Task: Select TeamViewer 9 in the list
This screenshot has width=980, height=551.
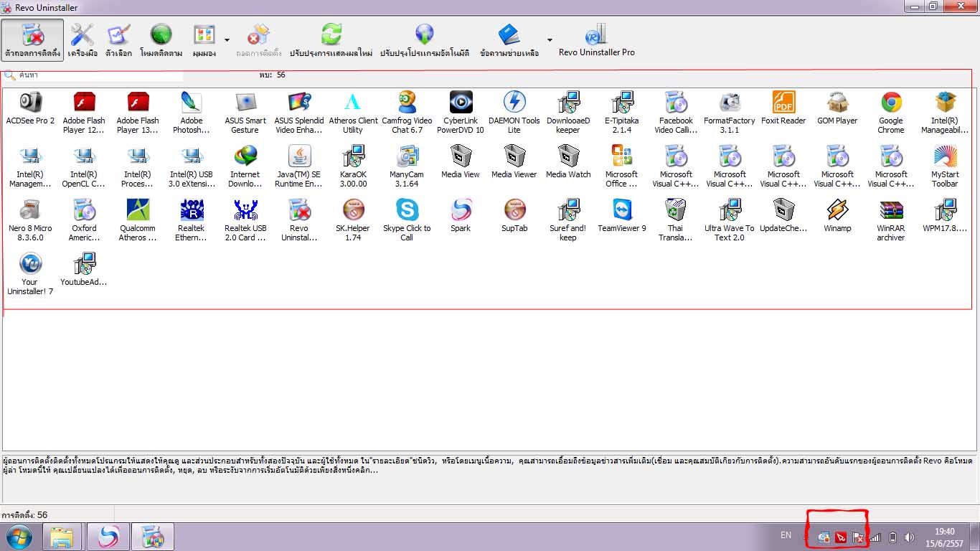Action: point(622,219)
